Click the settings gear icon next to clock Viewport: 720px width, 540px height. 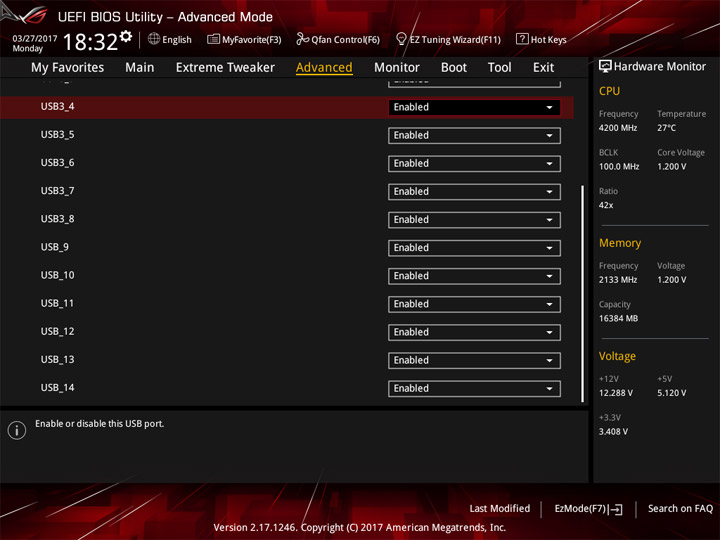point(126,36)
